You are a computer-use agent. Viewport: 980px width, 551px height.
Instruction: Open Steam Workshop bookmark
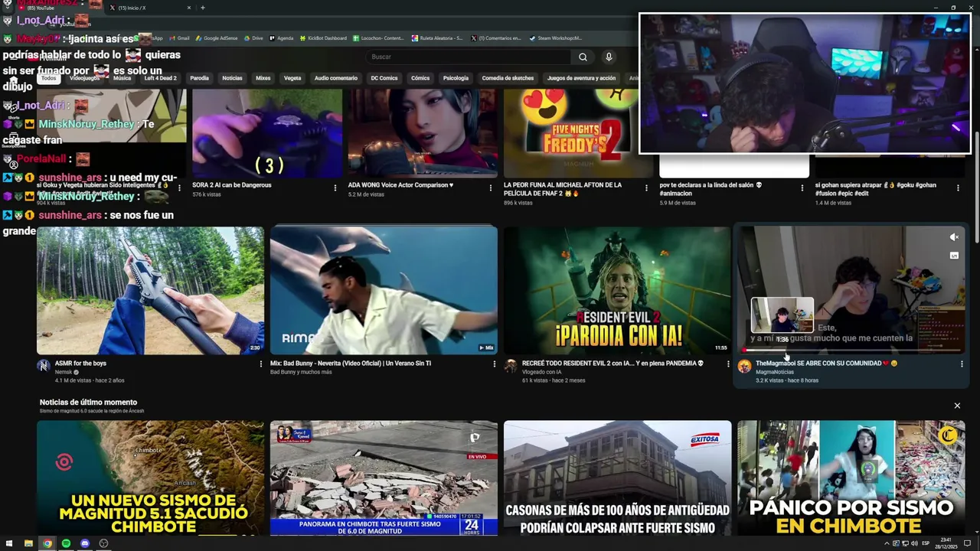coord(555,38)
